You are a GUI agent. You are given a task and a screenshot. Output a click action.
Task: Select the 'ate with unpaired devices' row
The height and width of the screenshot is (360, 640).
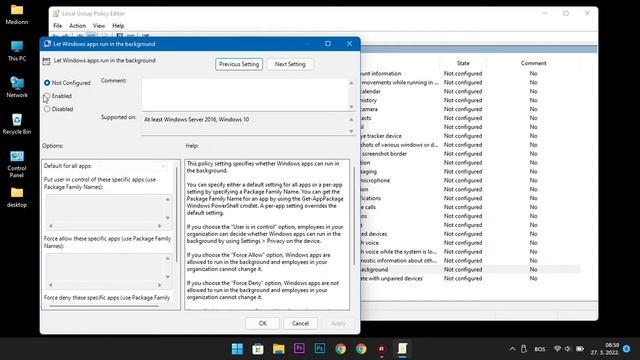point(469,278)
